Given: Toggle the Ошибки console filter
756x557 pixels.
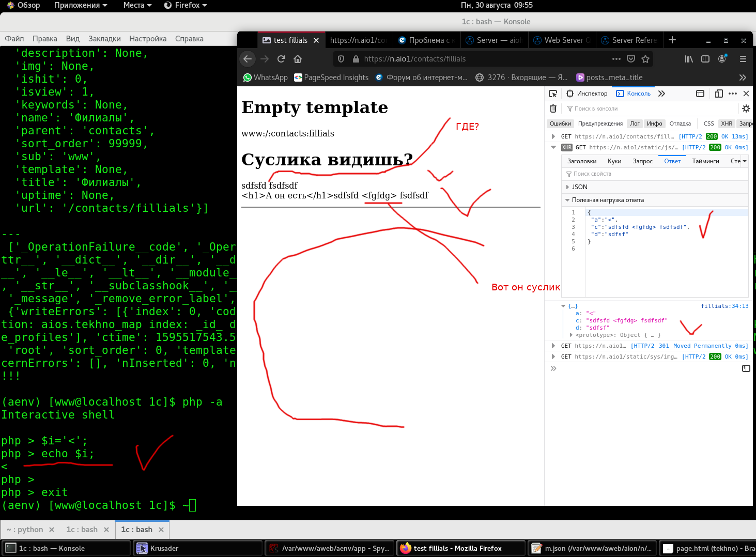Looking at the screenshot, I should click(560, 123).
